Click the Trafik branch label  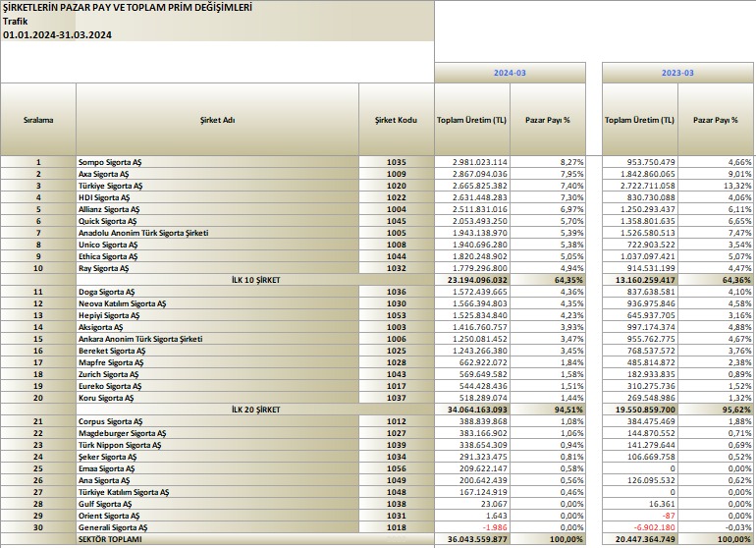(x=15, y=22)
